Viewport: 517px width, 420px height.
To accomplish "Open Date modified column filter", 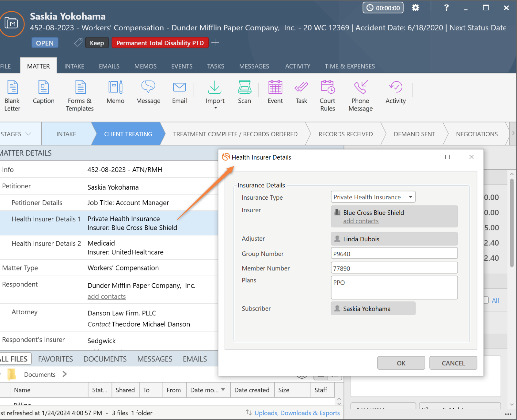I will coord(223,390).
